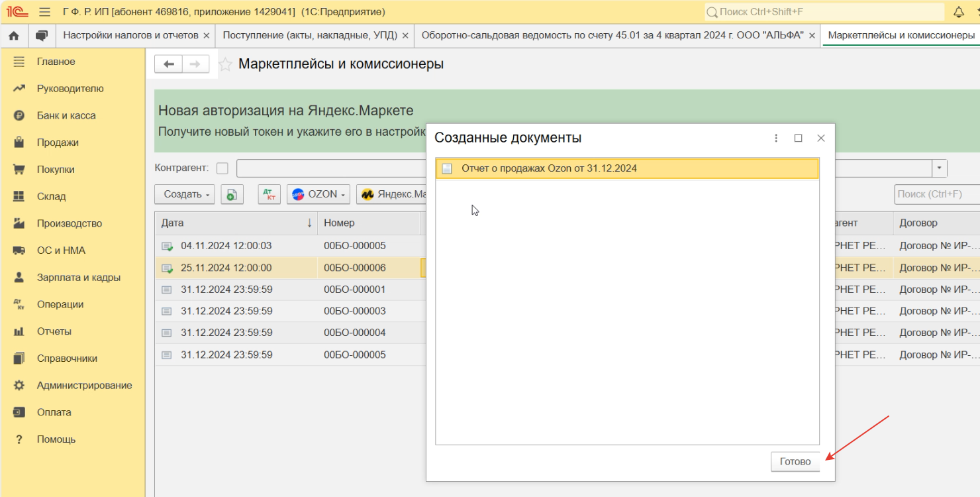
Task: Toggle the Контрагент filter checkbox
Action: click(x=222, y=168)
